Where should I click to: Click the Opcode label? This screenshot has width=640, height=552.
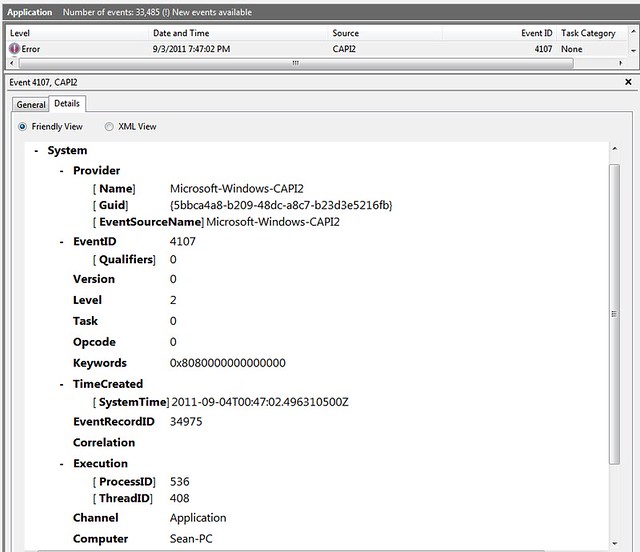click(x=94, y=342)
